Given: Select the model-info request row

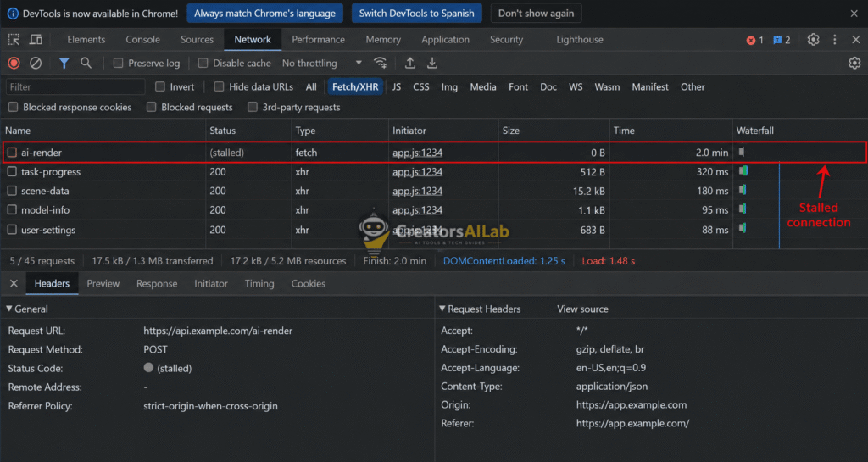Looking at the screenshot, I should tap(434, 209).
